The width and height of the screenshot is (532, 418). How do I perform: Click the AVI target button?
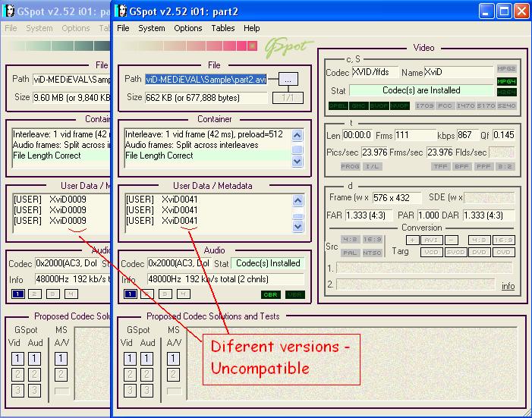pyautogui.click(x=431, y=240)
